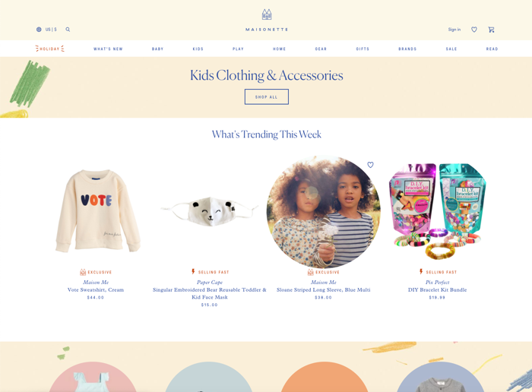Click the search magnifier icon

pos(68,30)
